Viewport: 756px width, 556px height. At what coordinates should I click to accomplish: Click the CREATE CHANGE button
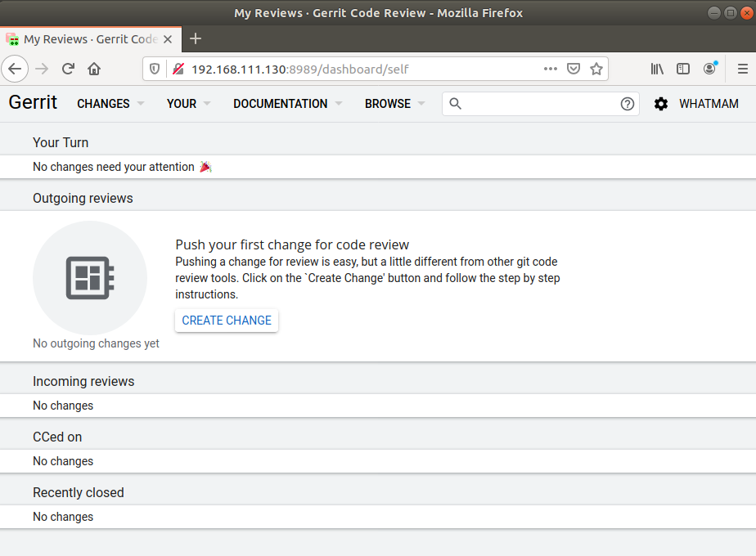(x=227, y=321)
